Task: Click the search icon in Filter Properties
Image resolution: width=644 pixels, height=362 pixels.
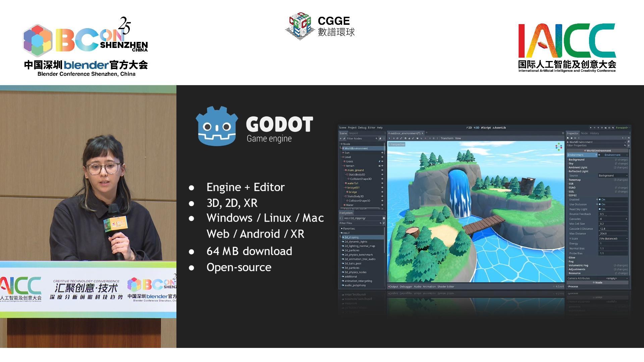Action: point(625,145)
